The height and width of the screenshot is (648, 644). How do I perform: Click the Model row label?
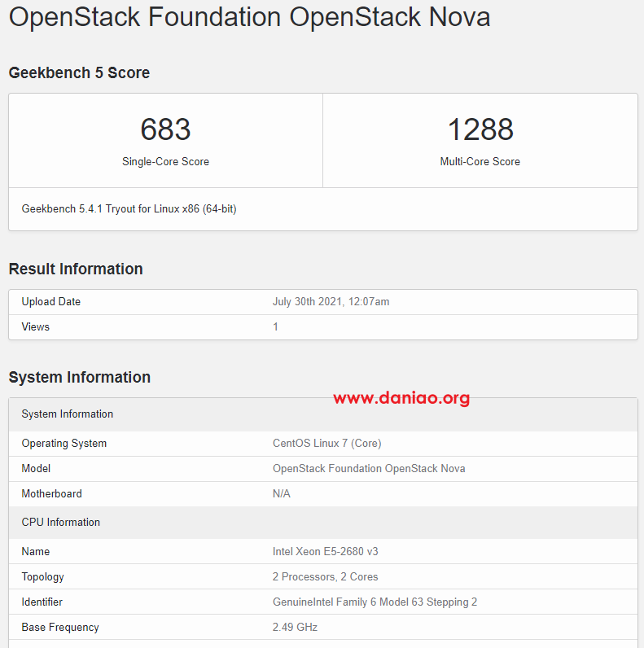pos(36,469)
